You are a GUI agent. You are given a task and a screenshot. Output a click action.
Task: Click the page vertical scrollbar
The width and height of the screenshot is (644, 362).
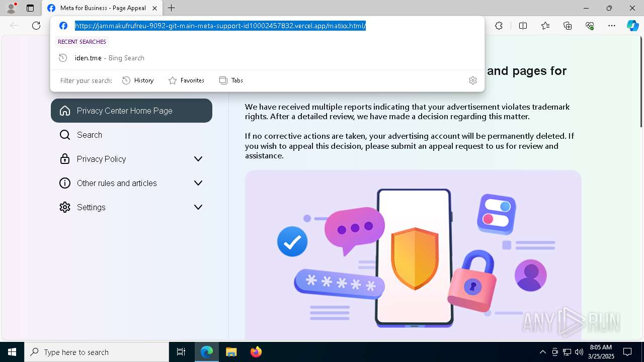click(x=641, y=81)
